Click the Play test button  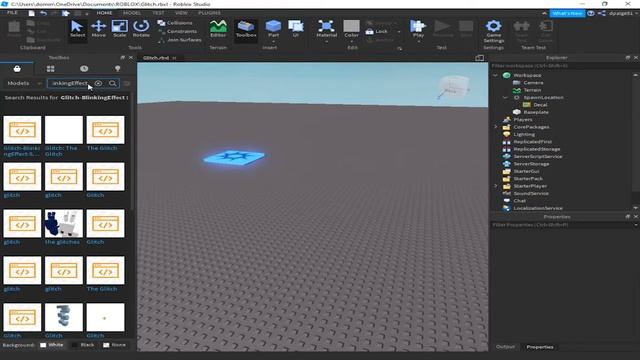pyautogui.click(x=418, y=29)
